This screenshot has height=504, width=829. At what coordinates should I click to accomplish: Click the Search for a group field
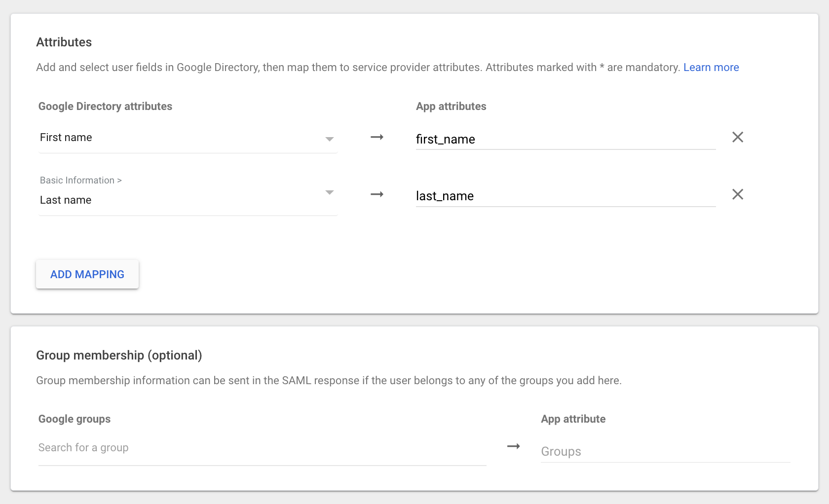262,448
